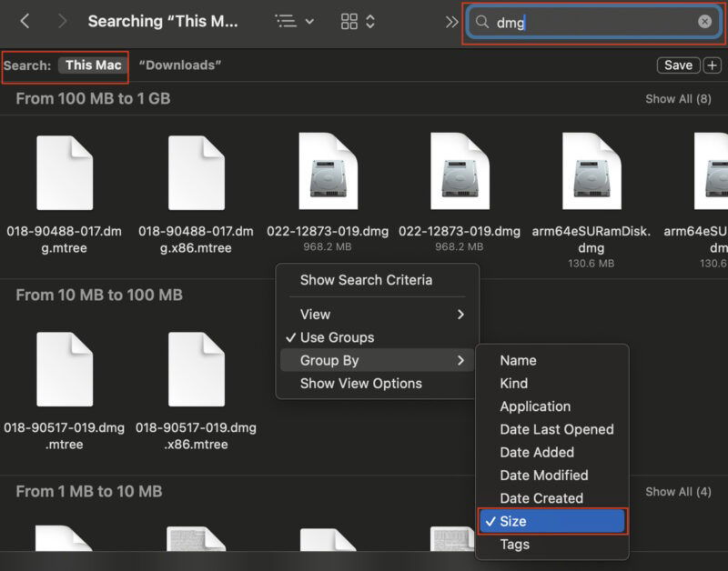Expand the View submenu
Screen dimensions: 728x571
coord(318,315)
